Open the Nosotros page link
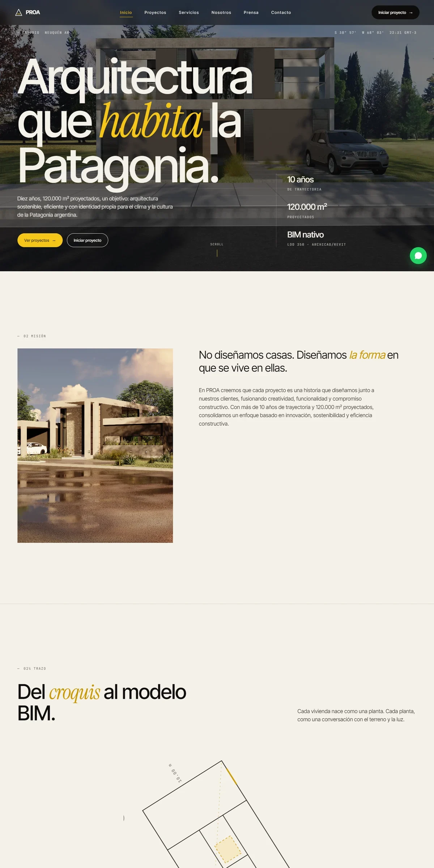This screenshot has width=434, height=868. 221,13
